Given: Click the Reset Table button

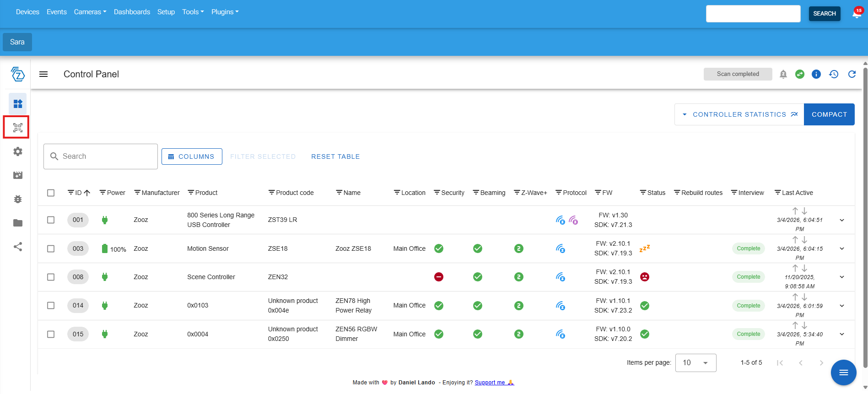Looking at the screenshot, I should (335, 157).
